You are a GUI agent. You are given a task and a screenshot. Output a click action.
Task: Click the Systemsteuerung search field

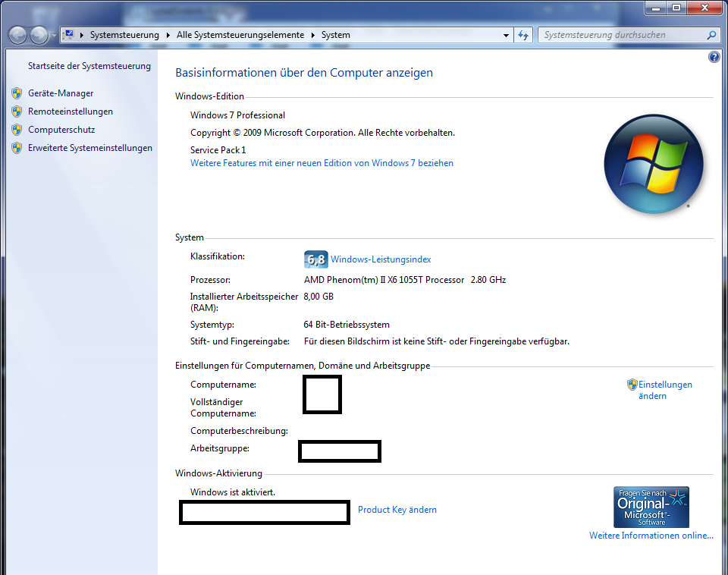(628, 35)
